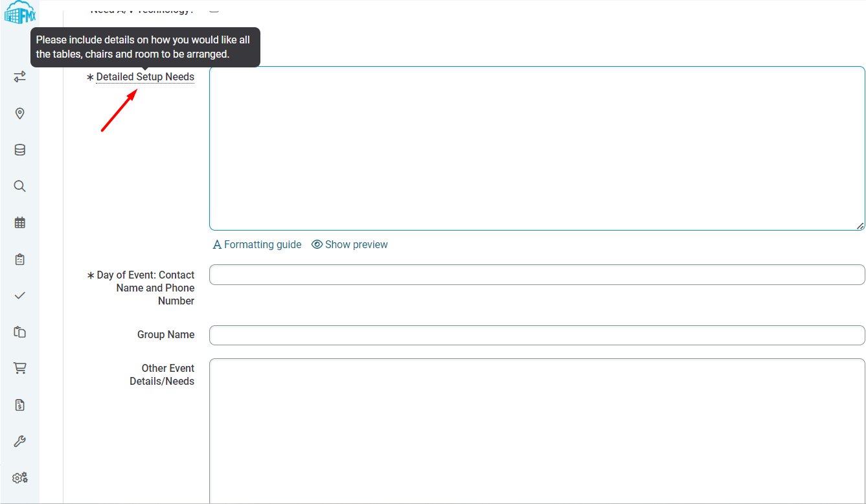
Task: Open the clipboard checklist sidebar icon
Action: tap(19, 259)
